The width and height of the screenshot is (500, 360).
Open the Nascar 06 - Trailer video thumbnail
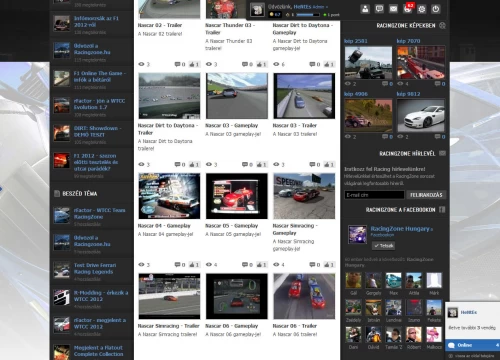coord(304,296)
